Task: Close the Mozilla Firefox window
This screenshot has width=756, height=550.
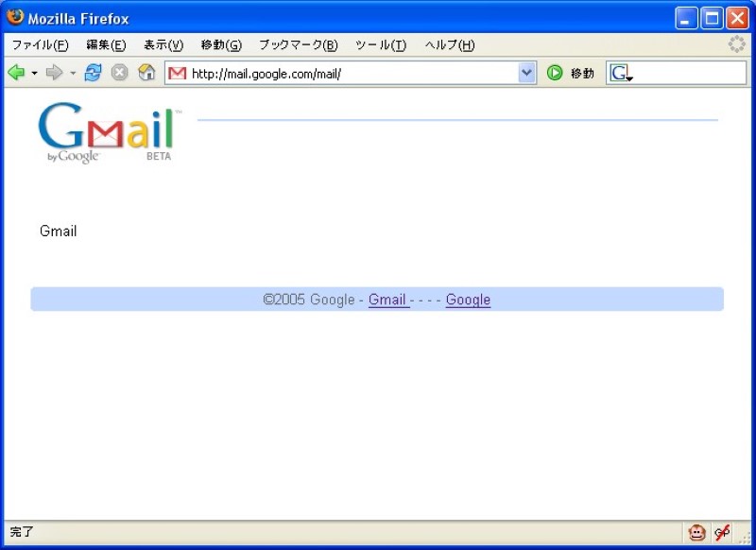Action: click(x=738, y=18)
